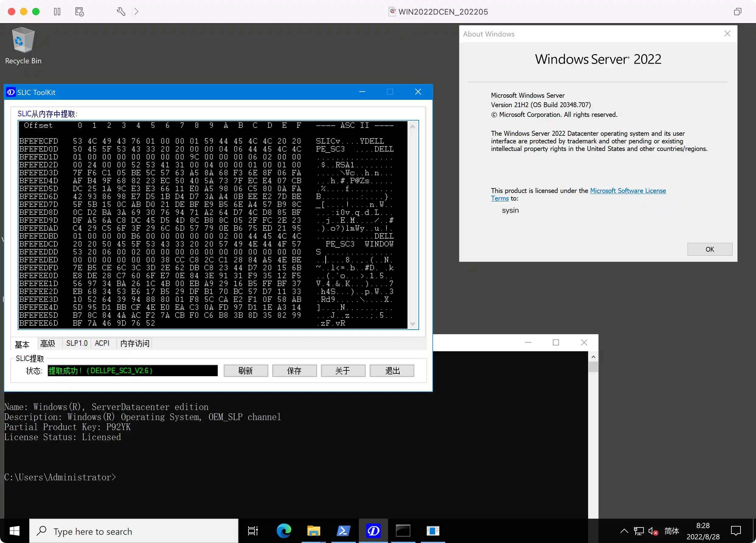Click the Edge browser icon in taskbar

click(284, 531)
